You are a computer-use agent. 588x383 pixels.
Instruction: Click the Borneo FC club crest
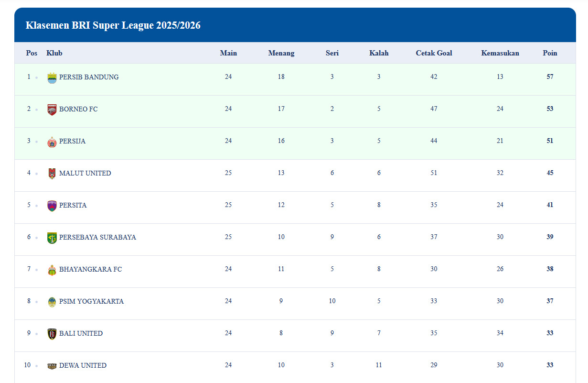pos(52,109)
